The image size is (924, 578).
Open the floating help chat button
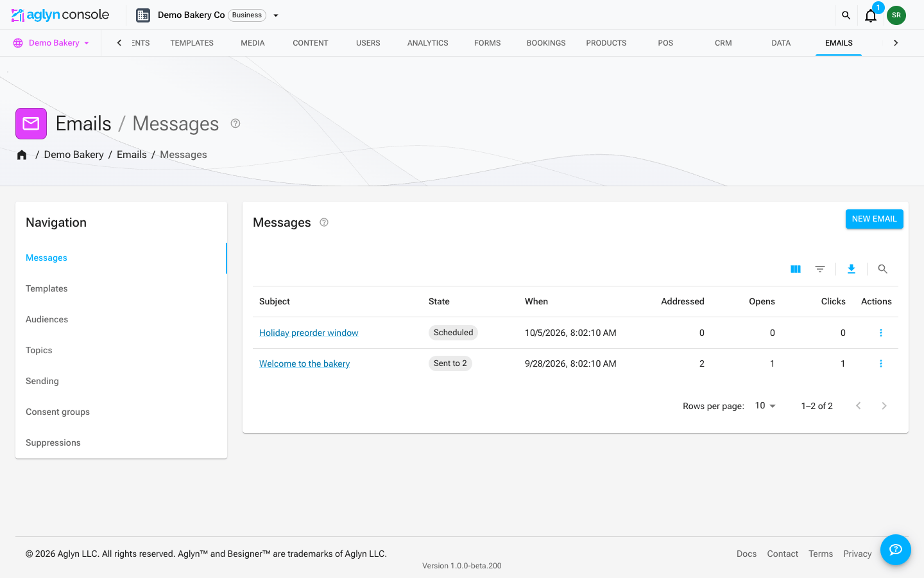click(896, 550)
